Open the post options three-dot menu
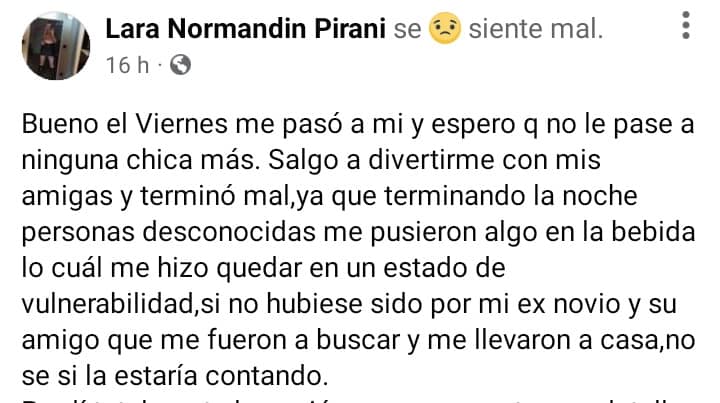The height and width of the screenshot is (403, 720). point(687,27)
